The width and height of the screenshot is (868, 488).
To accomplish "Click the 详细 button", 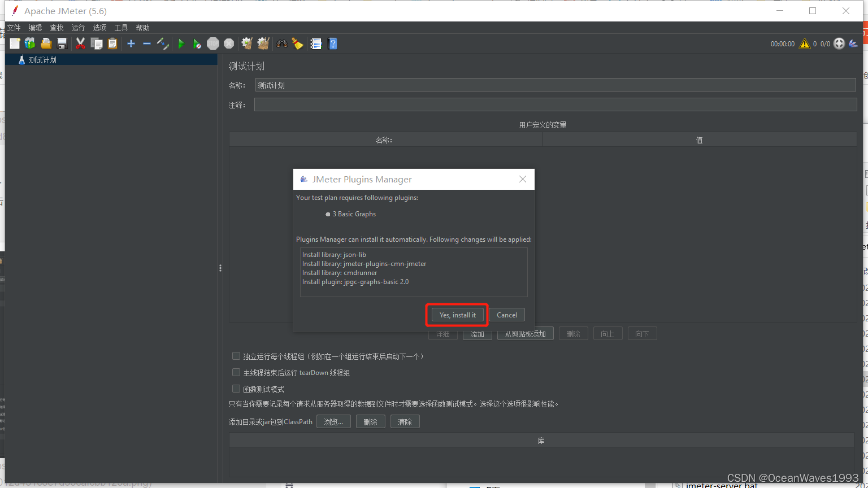I will pyautogui.click(x=443, y=334).
